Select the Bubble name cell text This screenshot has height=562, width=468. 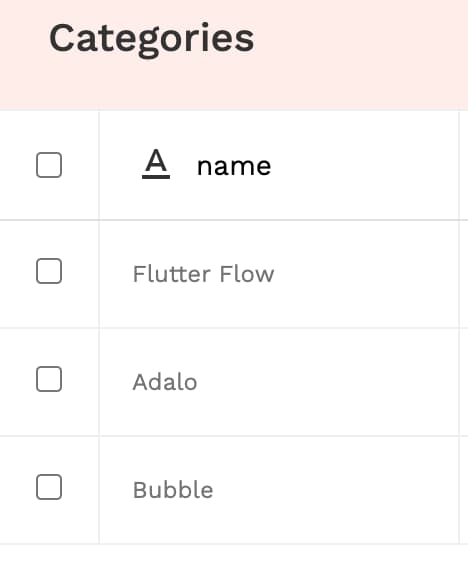173,490
